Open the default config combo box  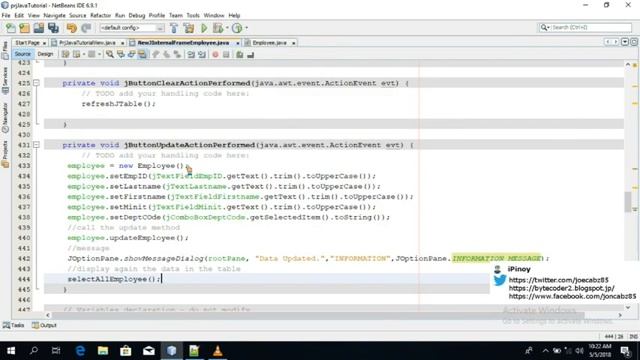pyautogui.click(x=132, y=28)
